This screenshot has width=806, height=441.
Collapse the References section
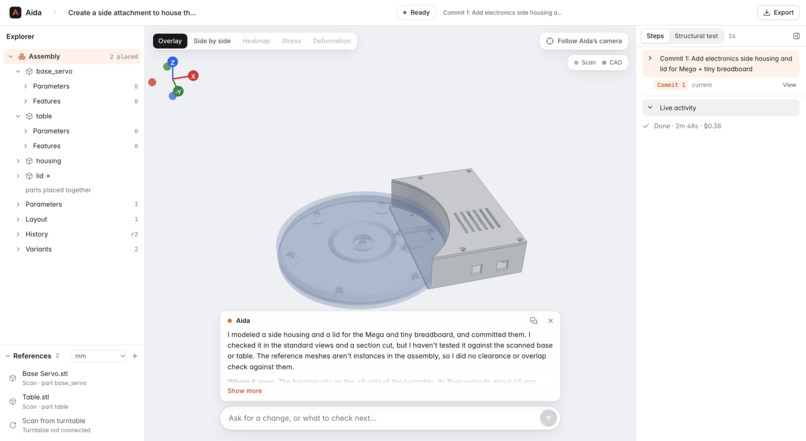tap(8, 356)
